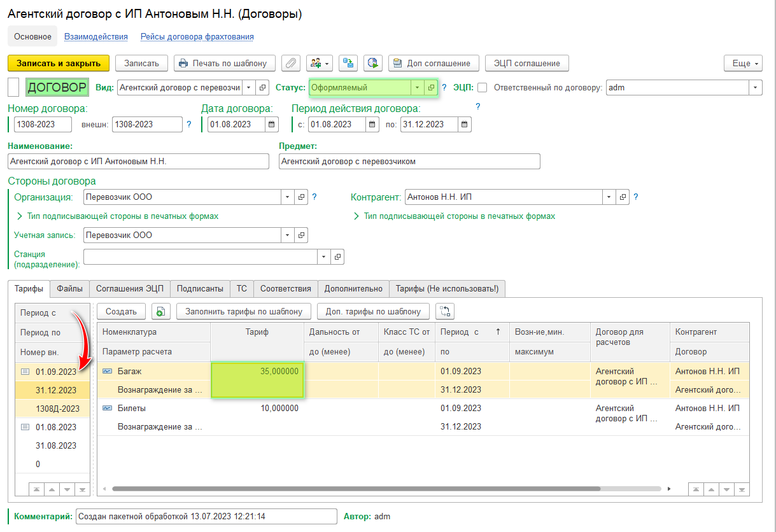Toggle the ЭЦП checkbox
This screenshot has width=776, height=532.
click(483, 88)
